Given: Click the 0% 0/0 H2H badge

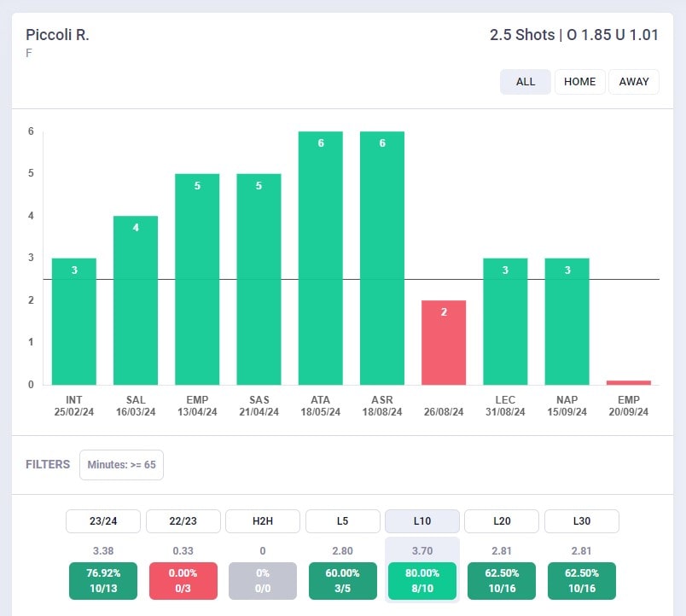Looking at the screenshot, I should pyautogui.click(x=263, y=580).
